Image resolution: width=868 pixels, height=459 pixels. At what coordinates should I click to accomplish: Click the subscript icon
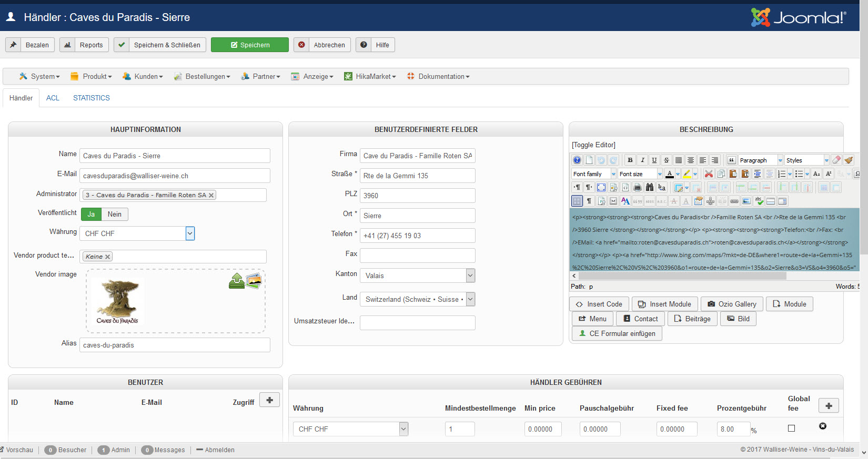pyautogui.click(x=816, y=174)
